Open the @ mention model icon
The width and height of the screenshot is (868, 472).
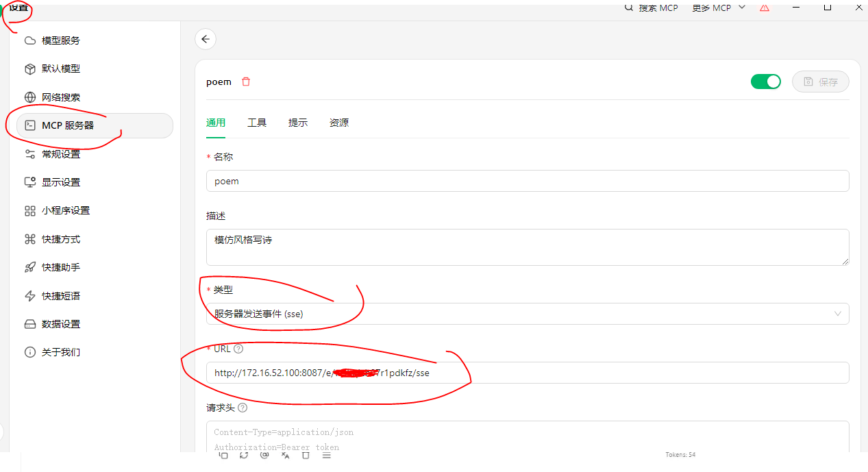click(x=264, y=455)
